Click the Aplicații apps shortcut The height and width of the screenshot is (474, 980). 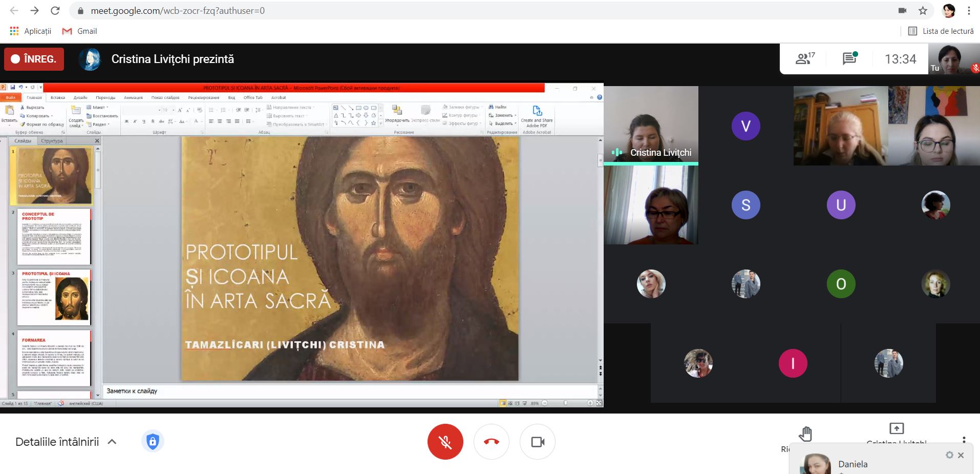point(31,31)
